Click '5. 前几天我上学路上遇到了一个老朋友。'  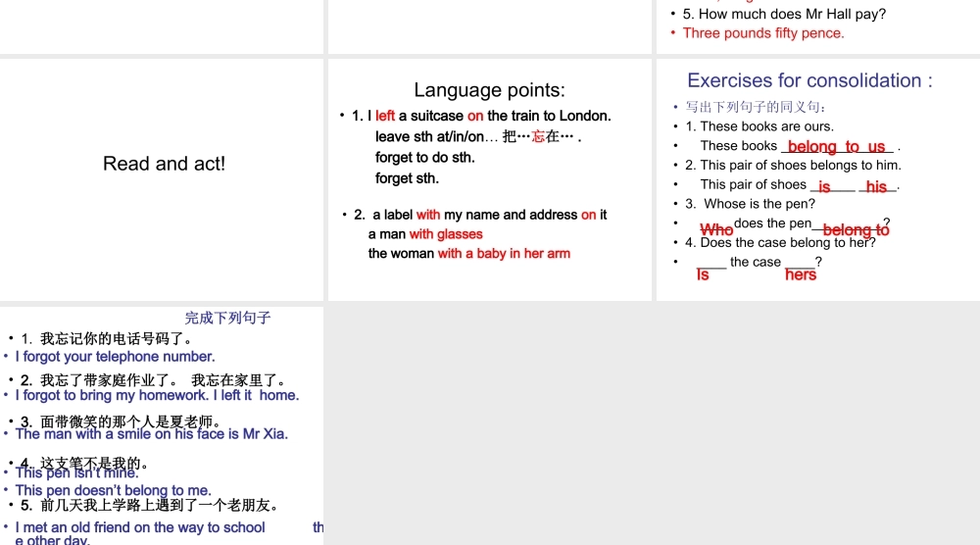click(151, 505)
